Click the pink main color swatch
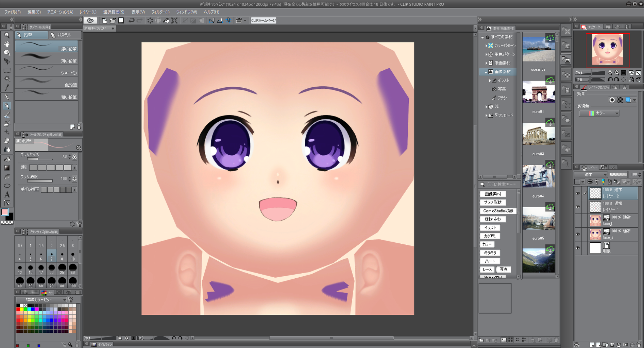This screenshot has width=644, height=348. (x=5, y=212)
